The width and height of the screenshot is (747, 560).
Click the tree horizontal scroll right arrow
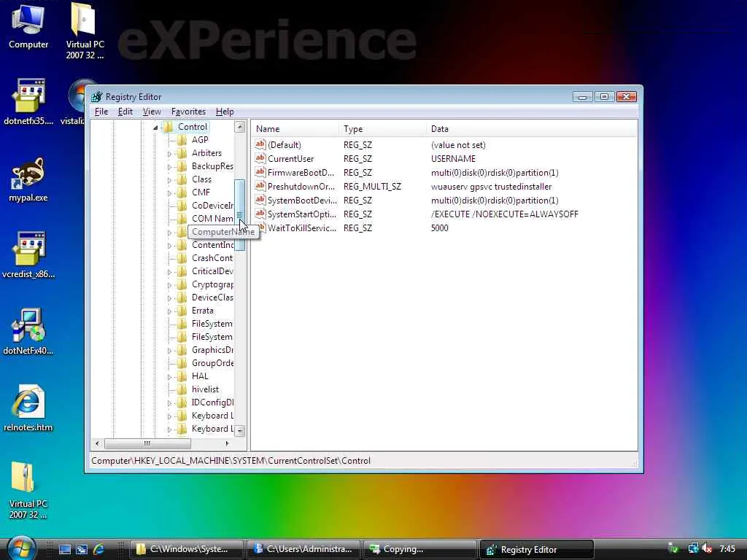pyautogui.click(x=228, y=443)
